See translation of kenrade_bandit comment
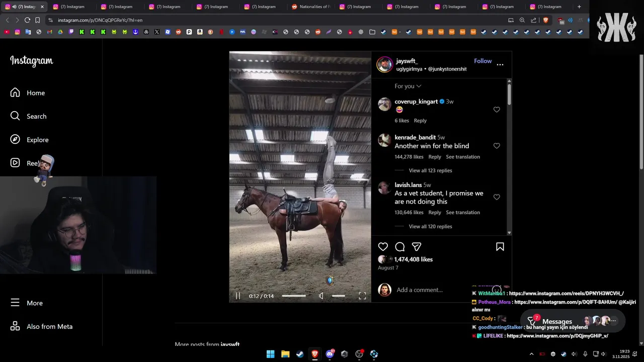Viewport: 644px width, 362px height. click(463, 157)
